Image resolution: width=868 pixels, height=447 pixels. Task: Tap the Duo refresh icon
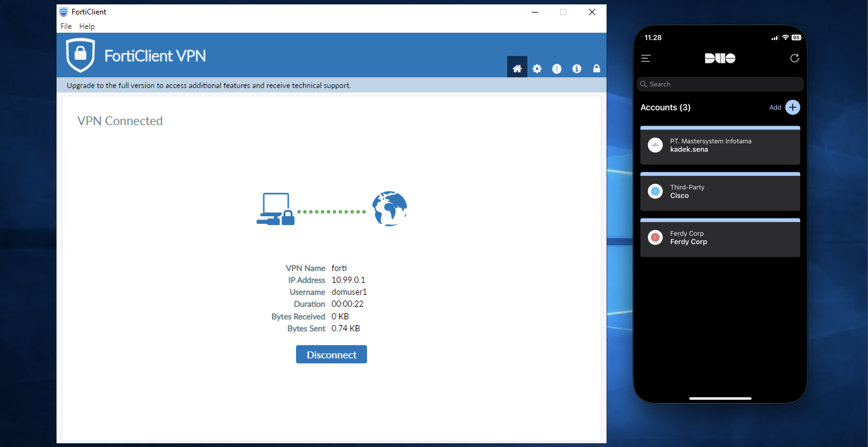[794, 58]
